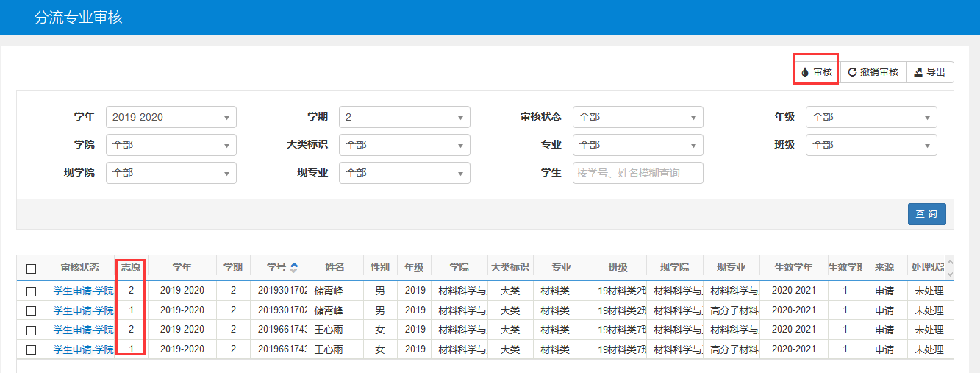Click the 审核 button with droplet icon
980x373 pixels.
pos(817,72)
